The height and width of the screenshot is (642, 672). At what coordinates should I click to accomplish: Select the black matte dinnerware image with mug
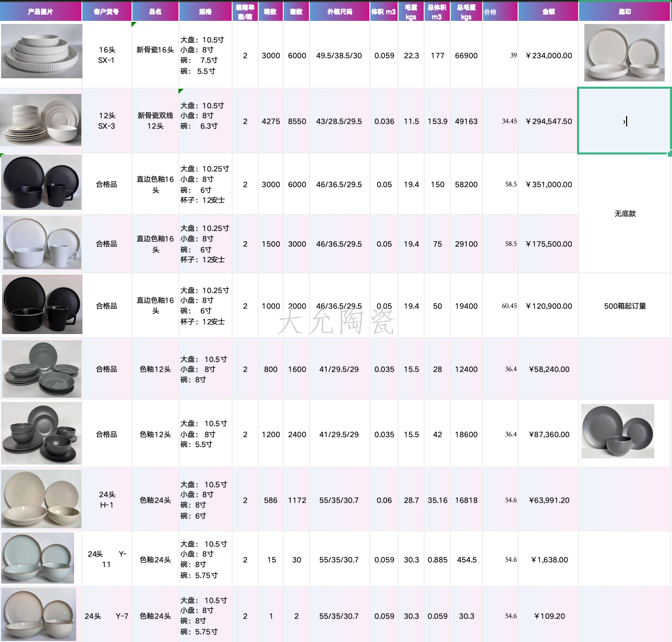pyautogui.click(x=42, y=182)
